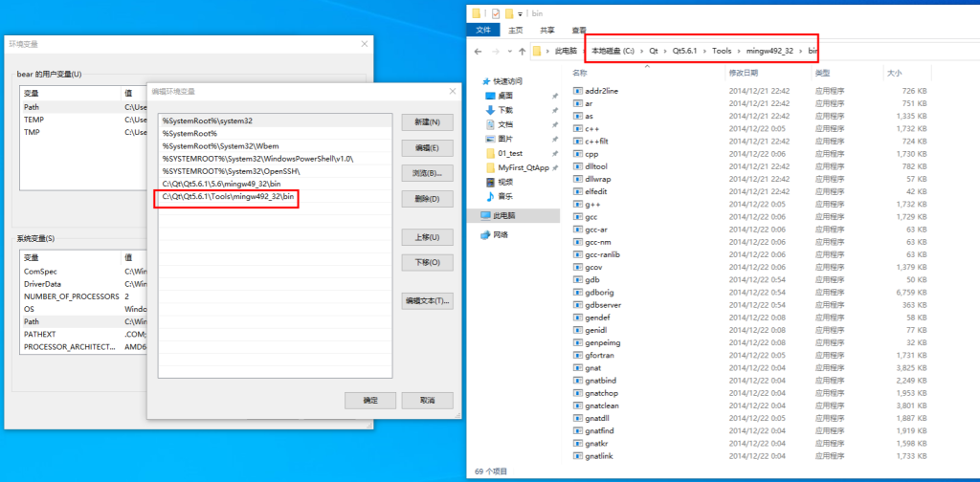Open the 文件 (File) menu tab

point(482,30)
